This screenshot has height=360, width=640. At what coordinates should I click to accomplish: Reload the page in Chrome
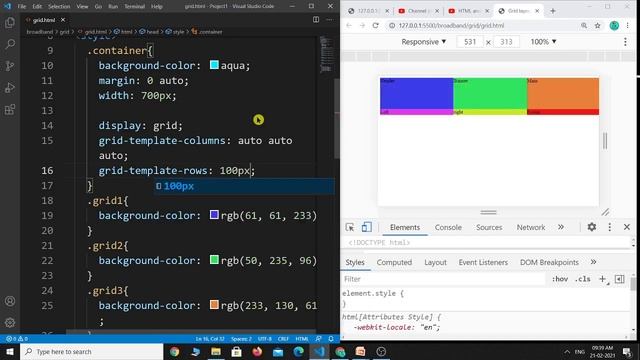tap(376, 25)
